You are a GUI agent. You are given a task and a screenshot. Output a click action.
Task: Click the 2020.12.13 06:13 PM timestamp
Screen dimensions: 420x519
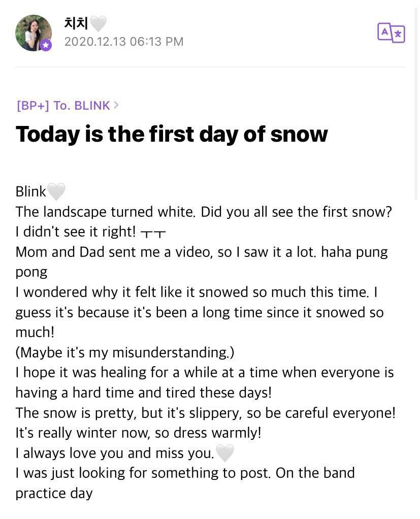pos(123,42)
